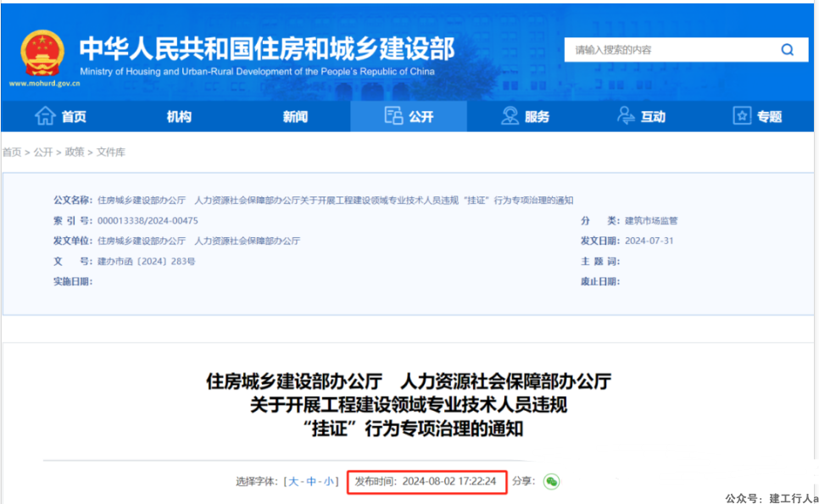Click the headset icon beside 服务
Viewport: 819px width, 504px height.
pos(510,116)
